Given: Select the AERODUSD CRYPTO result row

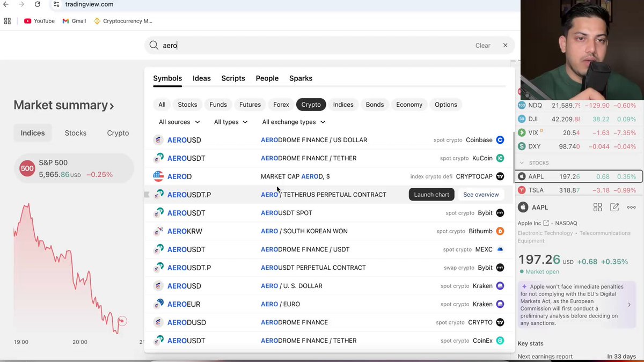Looking at the screenshot, I should [x=329, y=322].
